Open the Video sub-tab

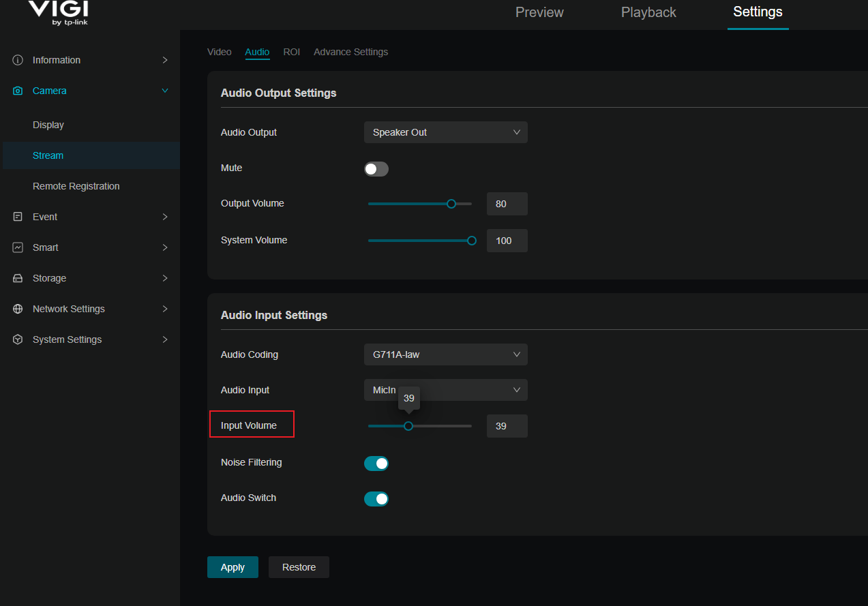point(220,52)
